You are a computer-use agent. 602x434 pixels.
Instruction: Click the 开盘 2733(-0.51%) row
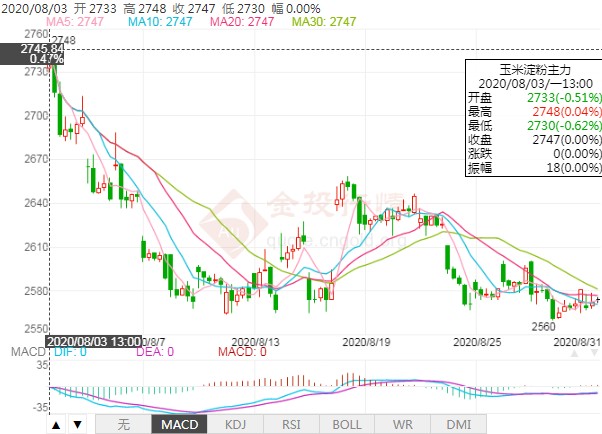[x=534, y=98]
